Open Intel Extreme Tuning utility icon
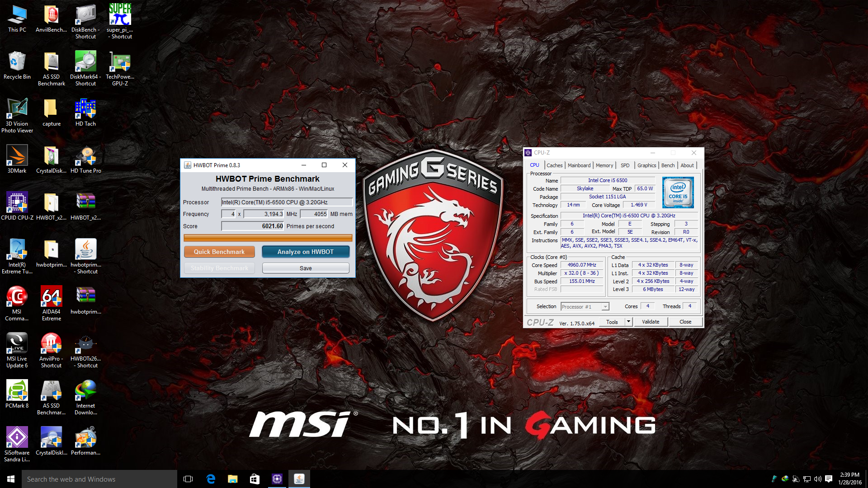Viewport: 868px width, 488px height. pyautogui.click(x=17, y=257)
